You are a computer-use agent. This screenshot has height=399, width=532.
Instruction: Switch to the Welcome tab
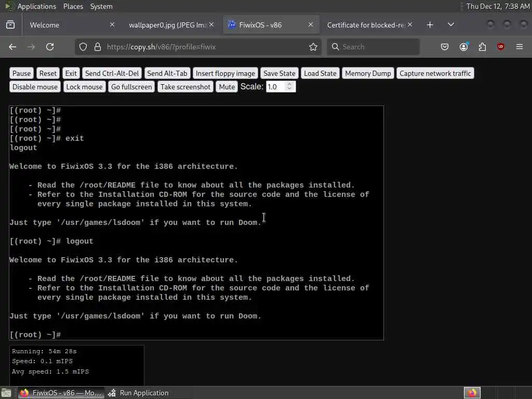coord(72,25)
